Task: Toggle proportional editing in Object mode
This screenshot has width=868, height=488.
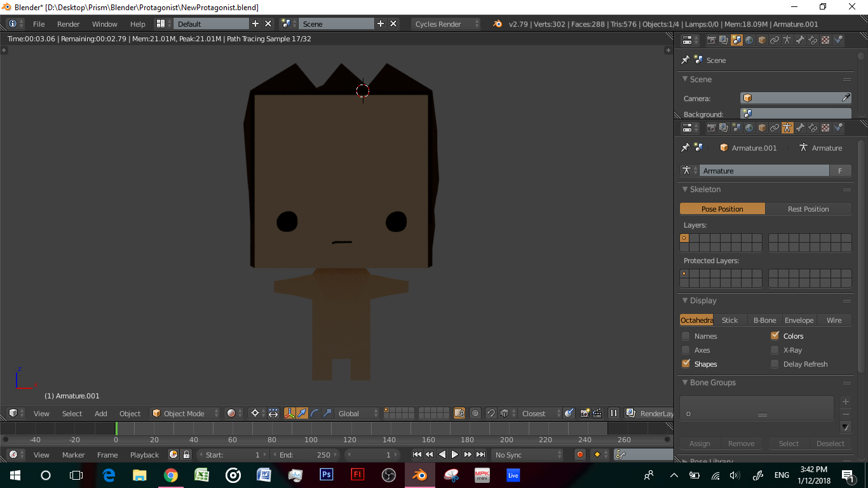Action: 475,413
